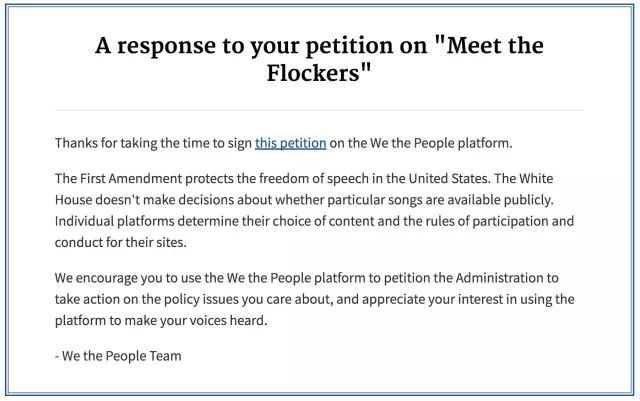
Task: Click the phrase "rules of participation"
Action: click(x=487, y=221)
